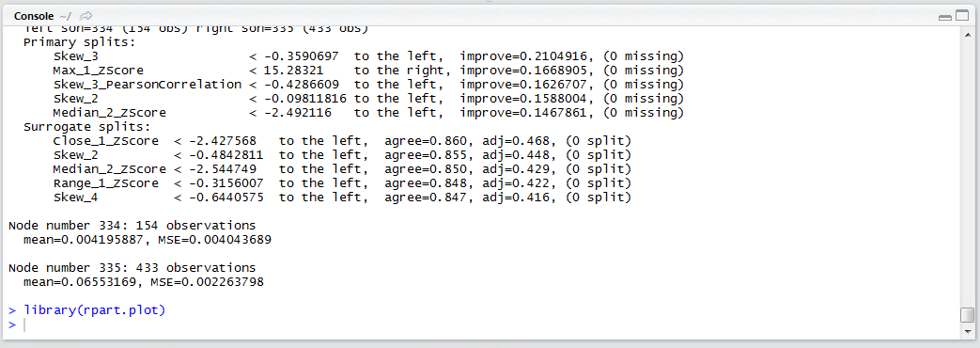Click the scrollbar down arrow
The image size is (980, 348).
click(967, 331)
